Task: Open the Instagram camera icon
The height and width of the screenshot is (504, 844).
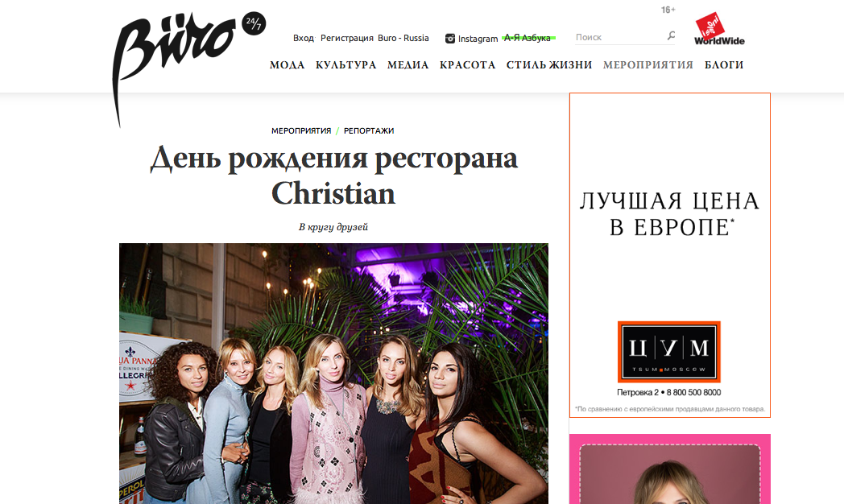Action: pyautogui.click(x=450, y=39)
